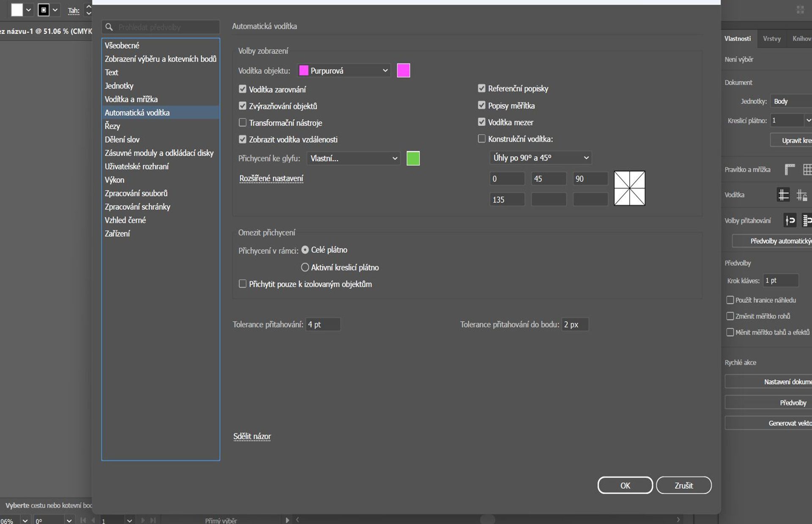This screenshot has height=524, width=812.
Task: Switch to the Vrstvy panel tab
Action: click(x=771, y=38)
